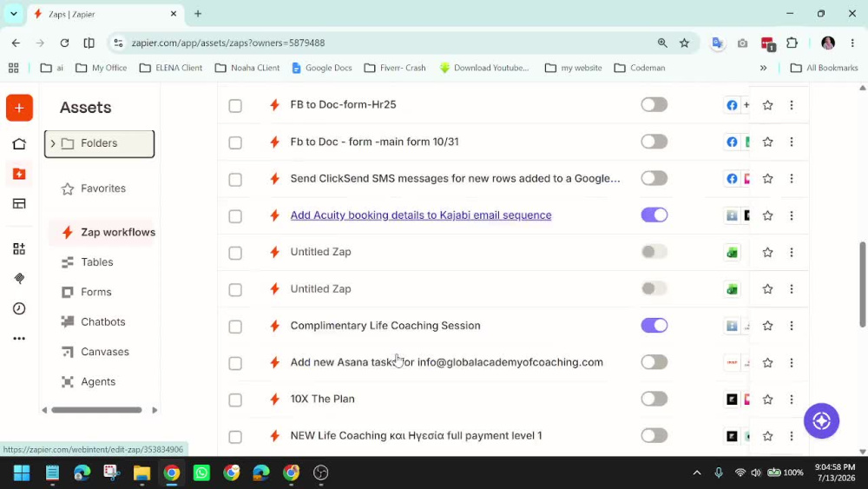Open WhatsApp from the taskbar
The height and width of the screenshot is (489, 868).
point(201,472)
